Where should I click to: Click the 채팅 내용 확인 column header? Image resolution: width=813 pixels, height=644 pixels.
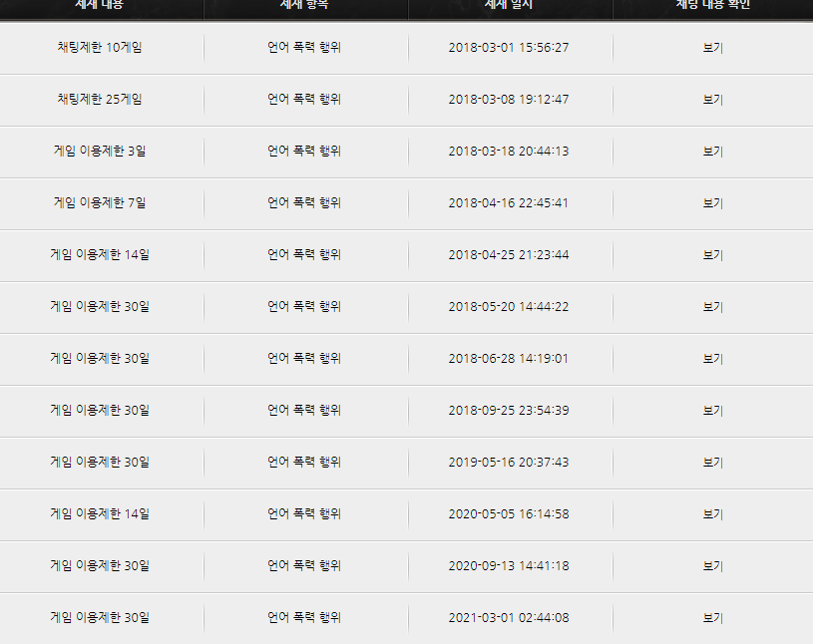point(712,5)
